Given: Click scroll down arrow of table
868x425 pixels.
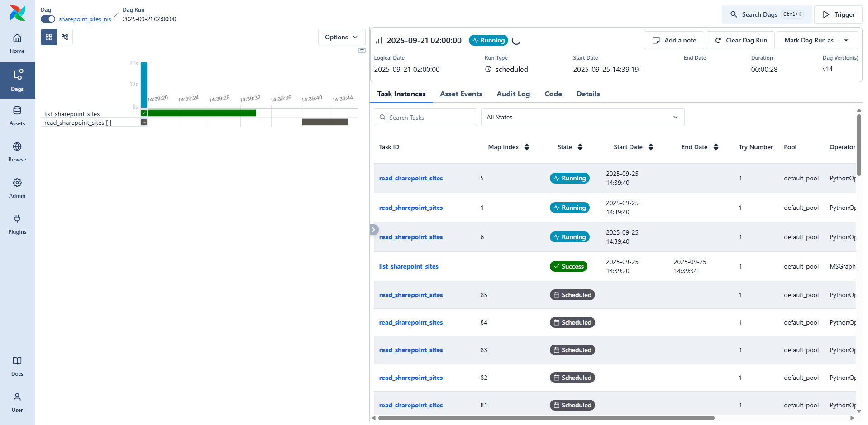Looking at the screenshot, I should (859, 411).
